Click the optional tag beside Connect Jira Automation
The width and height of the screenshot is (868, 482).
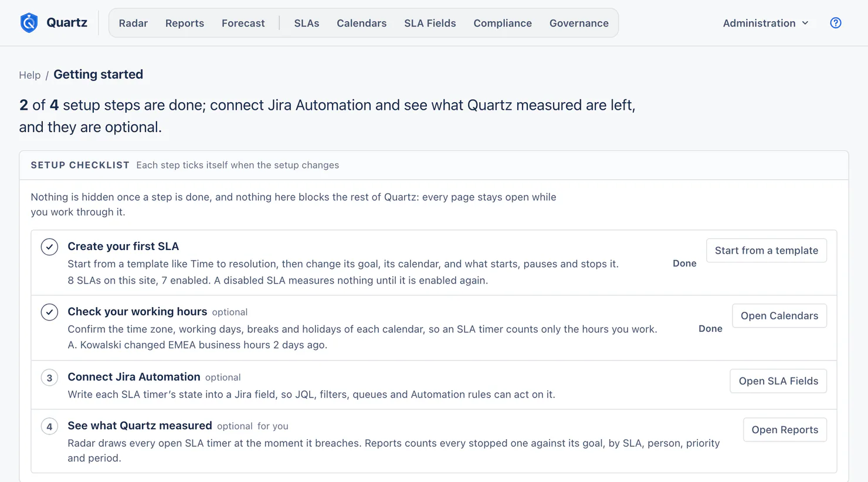coord(223,377)
